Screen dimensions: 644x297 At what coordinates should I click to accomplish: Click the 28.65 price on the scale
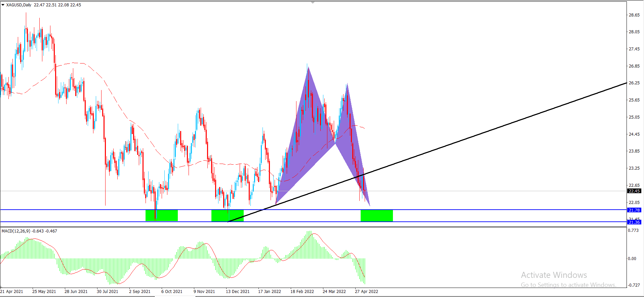pyautogui.click(x=634, y=15)
